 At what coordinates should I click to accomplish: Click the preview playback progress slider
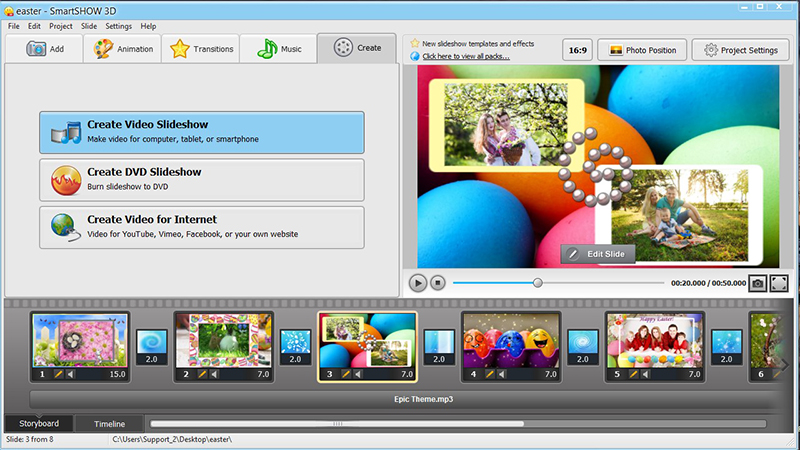pyautogui.click(x=559, y=283)
